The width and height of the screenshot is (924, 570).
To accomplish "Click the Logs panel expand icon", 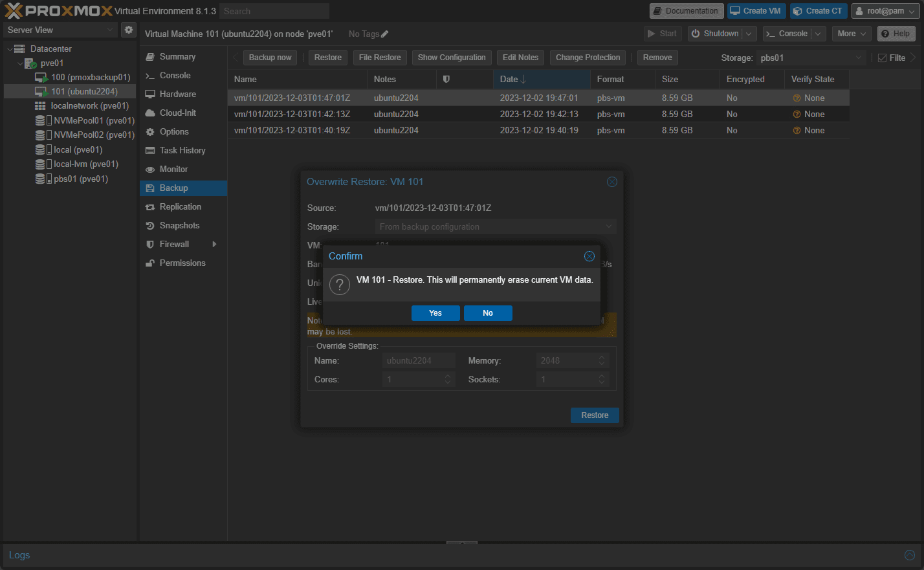I will click(909, 555).
